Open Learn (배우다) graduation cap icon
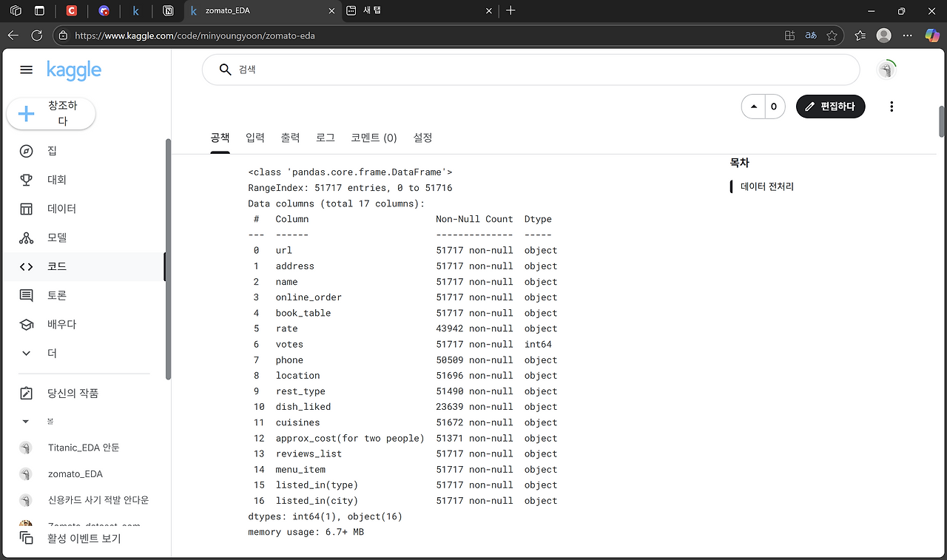 (26, 324)
